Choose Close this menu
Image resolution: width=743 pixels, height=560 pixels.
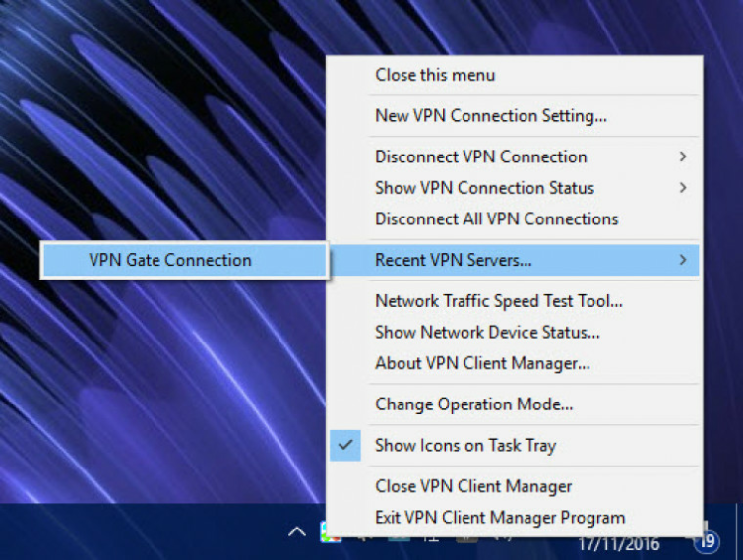pos(435,75)
